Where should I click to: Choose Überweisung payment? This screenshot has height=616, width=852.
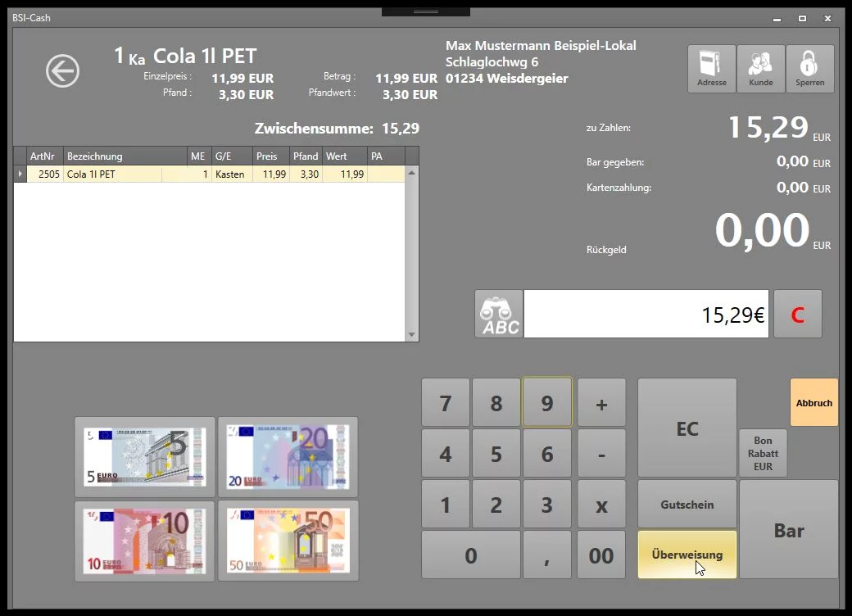[x=687, y=555]
